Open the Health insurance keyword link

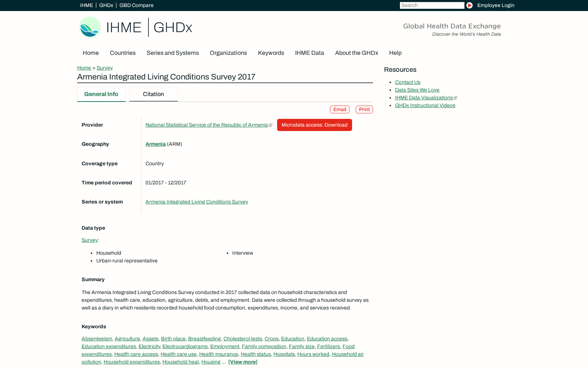(x=219, y=354)
